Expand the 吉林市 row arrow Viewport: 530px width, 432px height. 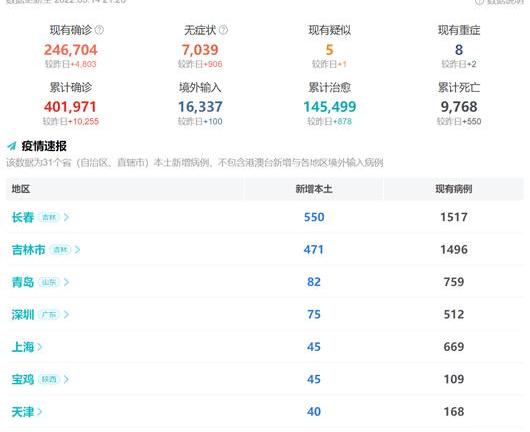click(x=77, y=250)
